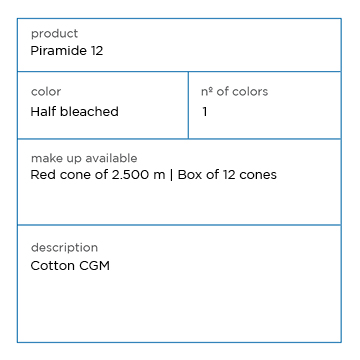360x360 pixels.
Task: Click empty area right of 'Piramide 12'
Action: 220,51
